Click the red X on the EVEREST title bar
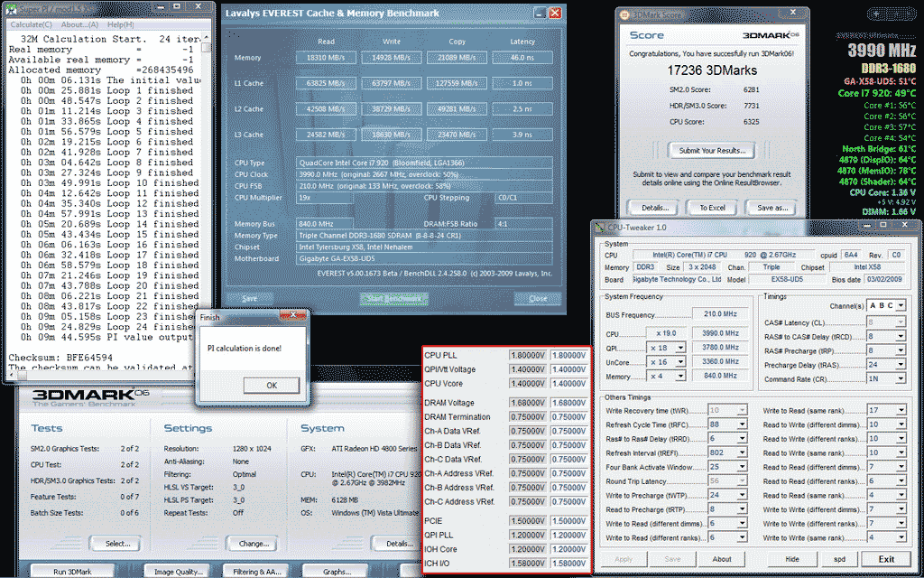The height and width of the screenshot is (578, 924). pyautogui.click(x=555, y=13)
